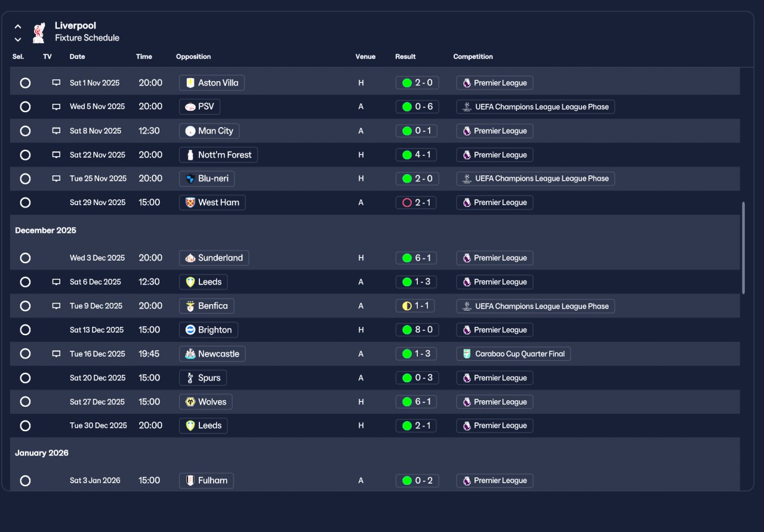Screen dimensions: 764x532
Task: Open Premier League competition for Fulham match
Action: pos(495,481)
